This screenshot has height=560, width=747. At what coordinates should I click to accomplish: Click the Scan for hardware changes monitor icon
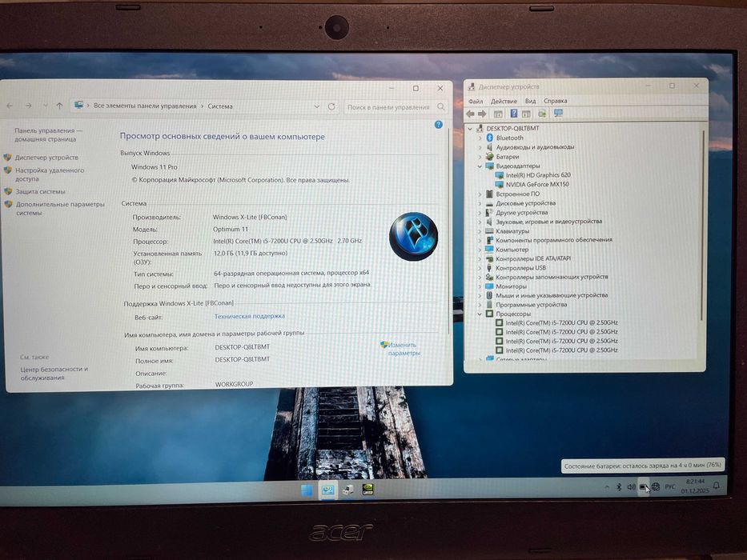coord(558,114)
